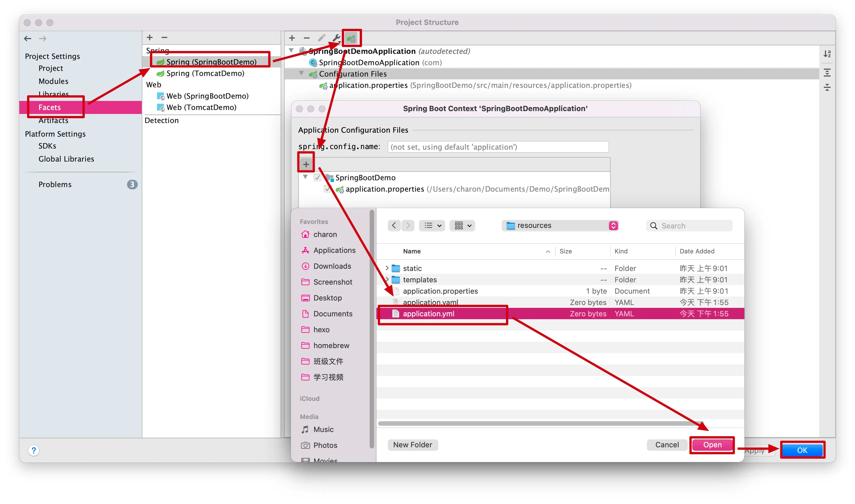Image resolution: width=855 pixels, height=504 pixels.
Task: Select the Detection item in the facets list
Action: [162, 120]
